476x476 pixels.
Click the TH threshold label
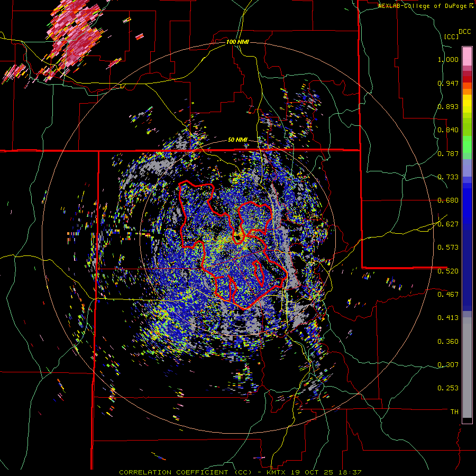454,412
